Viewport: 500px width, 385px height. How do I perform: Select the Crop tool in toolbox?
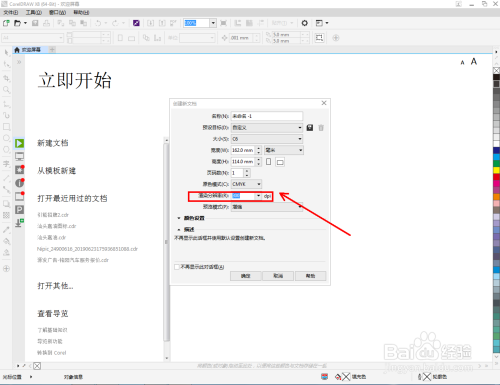point(6,78)
